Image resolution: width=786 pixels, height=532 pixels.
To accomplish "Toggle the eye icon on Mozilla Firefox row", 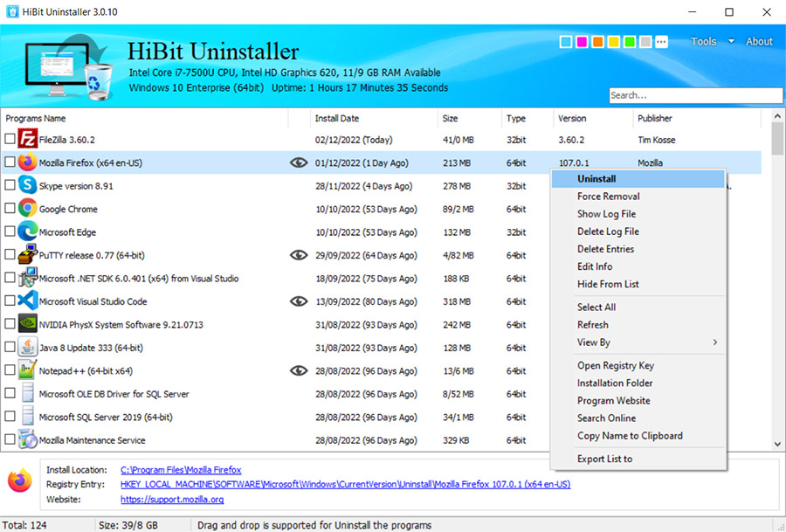I will click(299, 162).
